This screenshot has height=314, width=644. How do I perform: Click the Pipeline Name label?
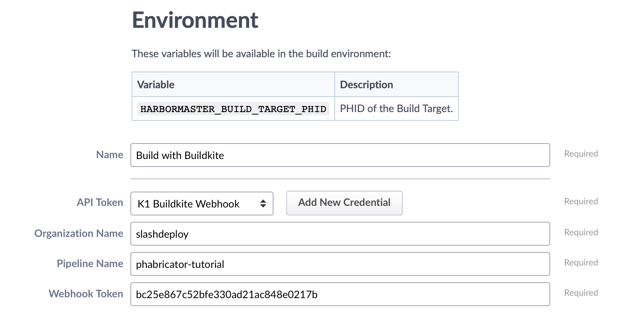tap(89, 264)
